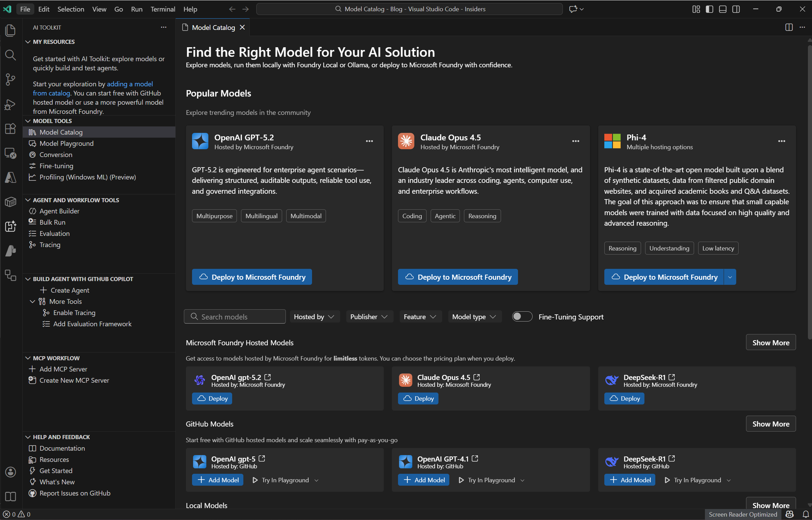Toggle primary side bar layout icon

coord(709,9)
